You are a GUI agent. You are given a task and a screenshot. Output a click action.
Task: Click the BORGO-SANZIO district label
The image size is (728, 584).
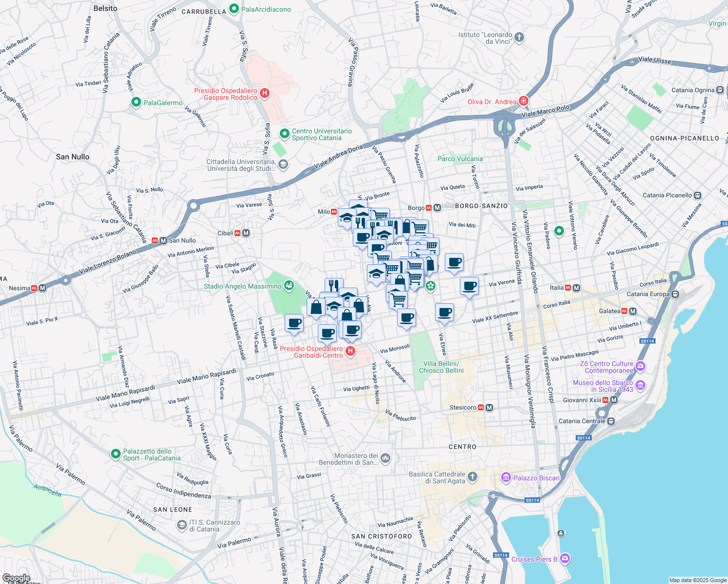click(481, 206)
